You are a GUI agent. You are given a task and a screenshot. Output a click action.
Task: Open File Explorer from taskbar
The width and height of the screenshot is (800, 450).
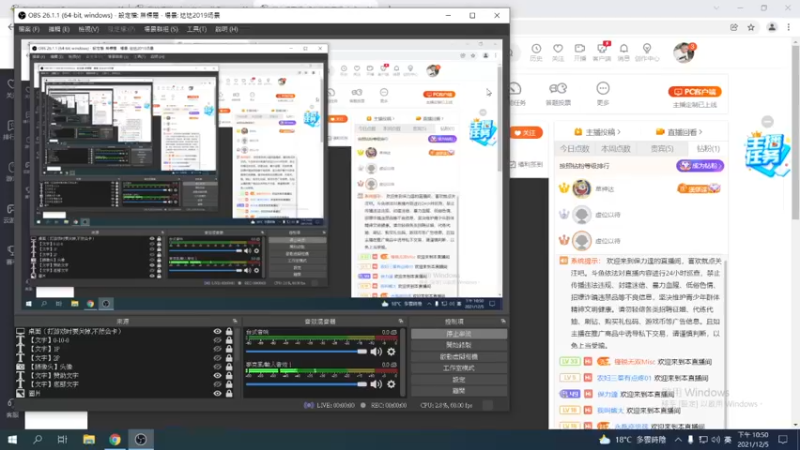point(89,439)
